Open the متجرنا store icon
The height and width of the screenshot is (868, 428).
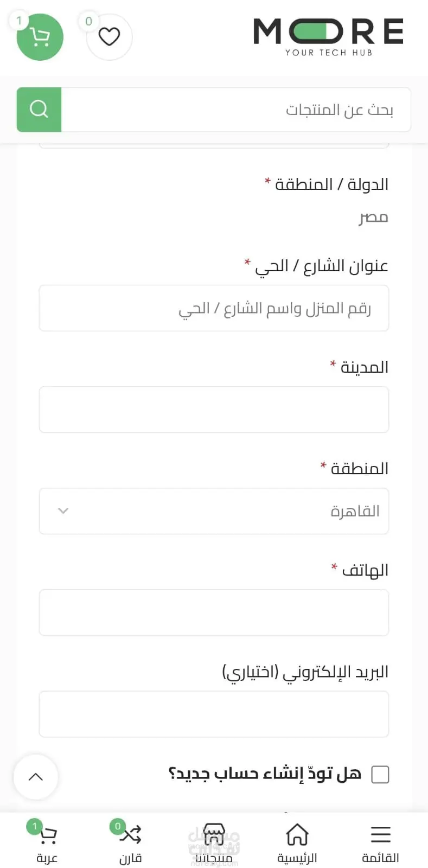(214, 842)
